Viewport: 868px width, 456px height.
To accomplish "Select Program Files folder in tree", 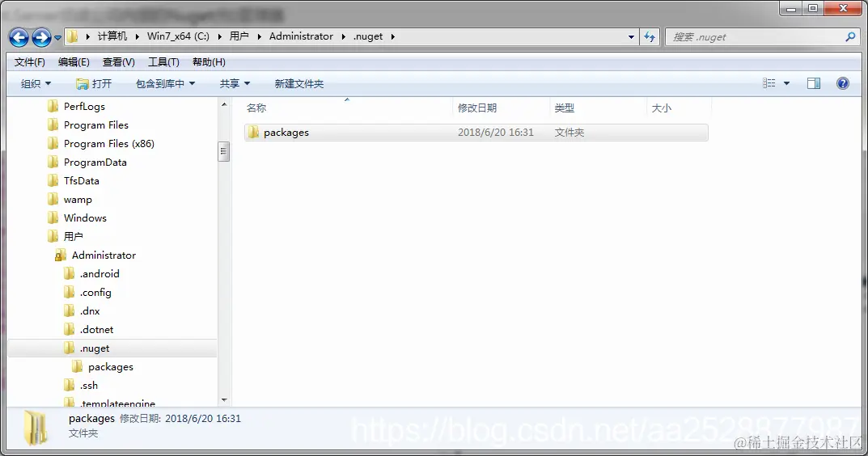I will [x=95, y=125].
